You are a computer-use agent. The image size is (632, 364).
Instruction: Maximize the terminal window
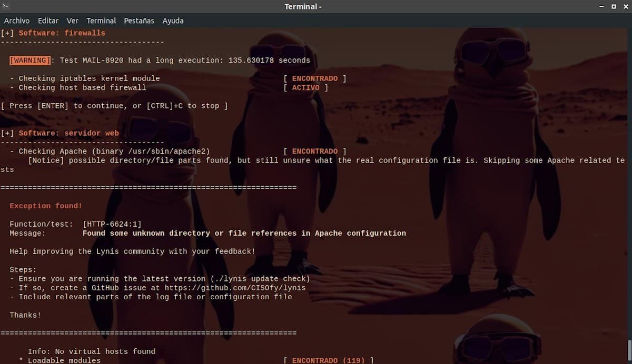tap(613, 6)
